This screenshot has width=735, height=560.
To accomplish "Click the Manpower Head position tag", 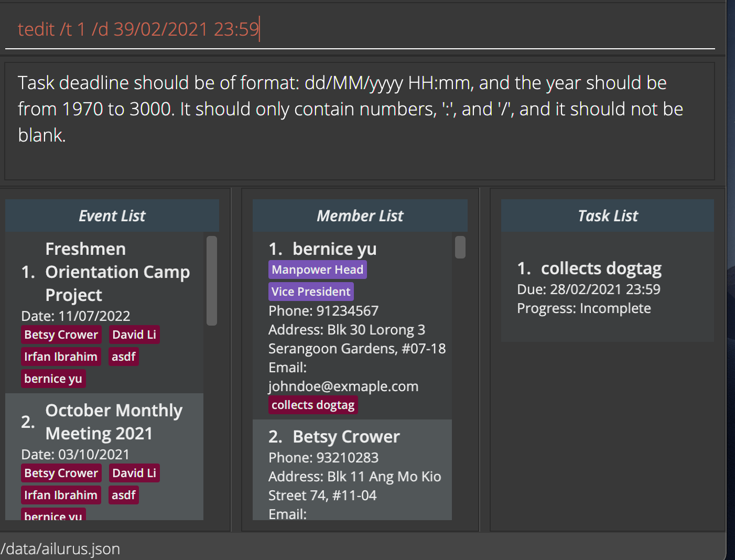I will pos(318,270).
